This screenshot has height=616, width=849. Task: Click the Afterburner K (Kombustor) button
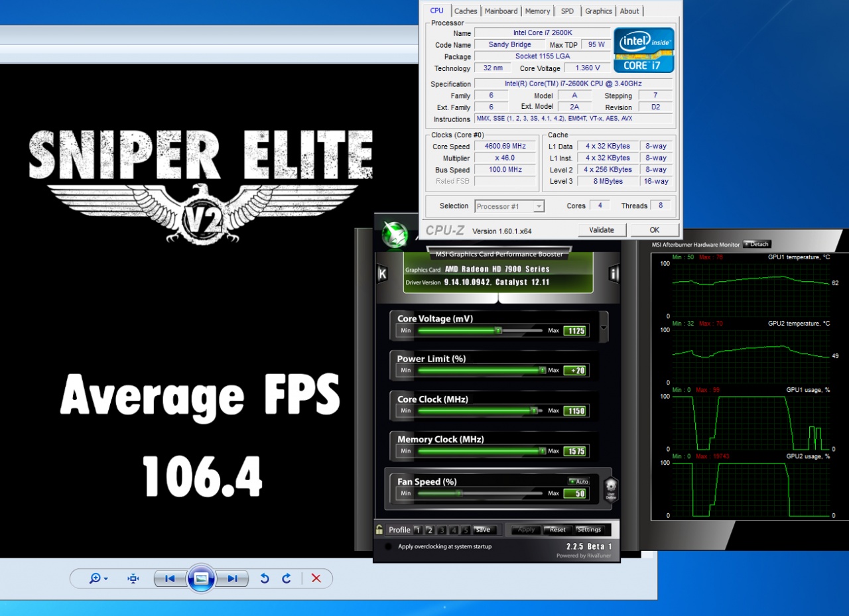pos(382,274)
